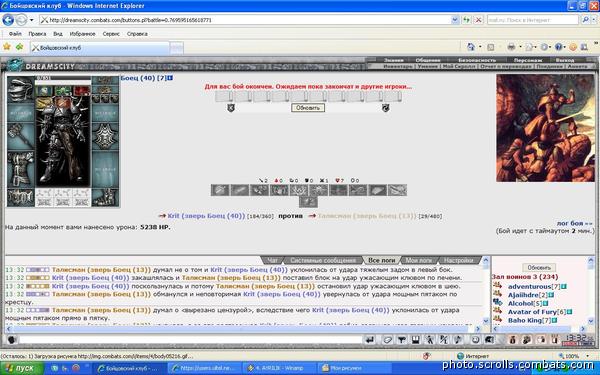Click the boots equipment slot
Screen dimensions: 600x375
(105, 197)
